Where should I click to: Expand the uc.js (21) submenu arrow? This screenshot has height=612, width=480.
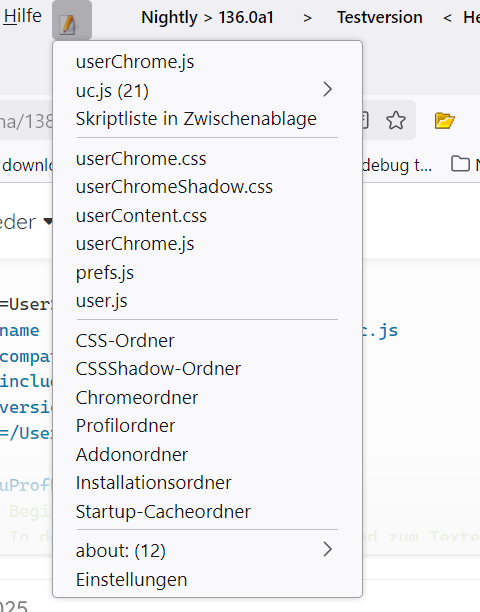pyautogui.click(x=327, y=90)
